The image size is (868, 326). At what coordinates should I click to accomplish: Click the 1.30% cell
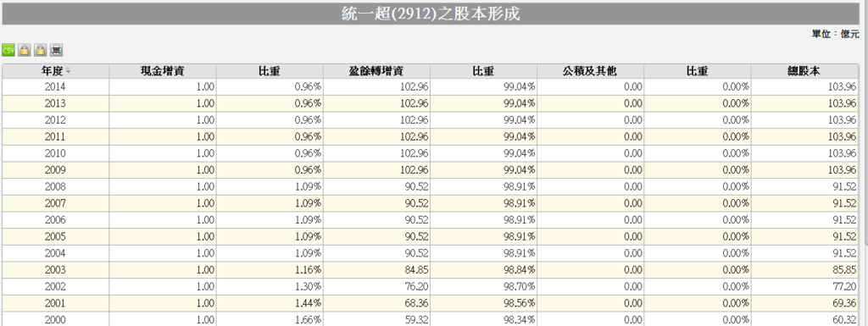(269, 287)
